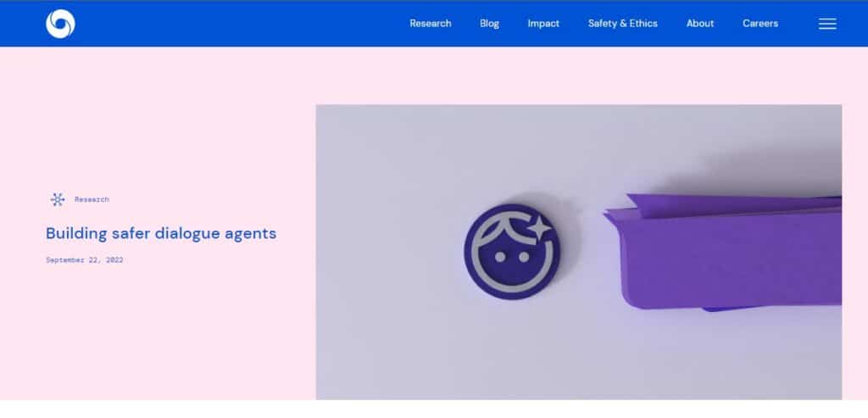The height and width of the screenshot is (418, 868).
Task: Select Impact in the top navigation
Action: 543,23
